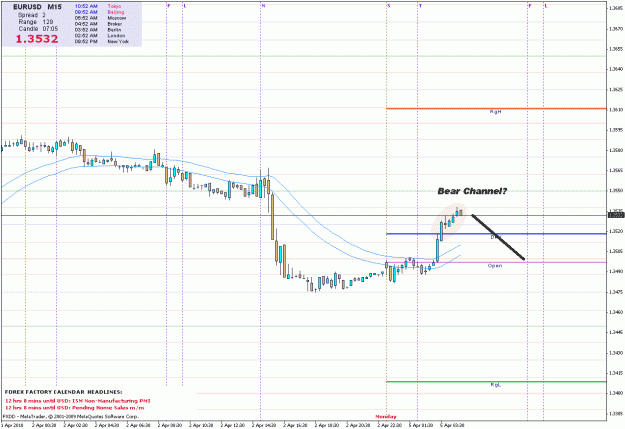Click the RgL line label
Image resolution: width=625 pixels, height=429 pixels.
click(495, 385)
